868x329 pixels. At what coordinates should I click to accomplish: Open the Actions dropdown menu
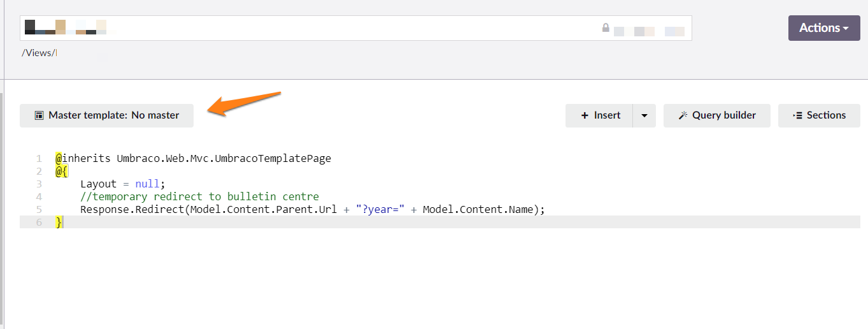pyautogui.click(x=824, y=28)
